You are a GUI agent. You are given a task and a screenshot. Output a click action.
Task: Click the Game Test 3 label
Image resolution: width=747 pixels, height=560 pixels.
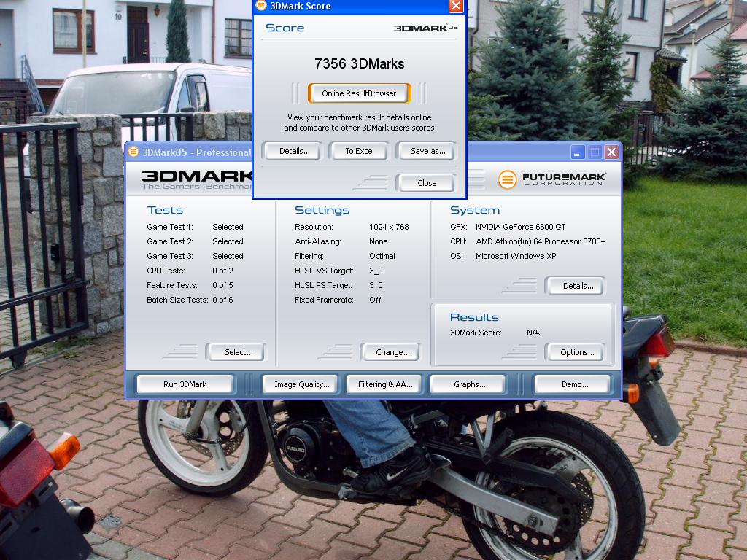[170, 256]
